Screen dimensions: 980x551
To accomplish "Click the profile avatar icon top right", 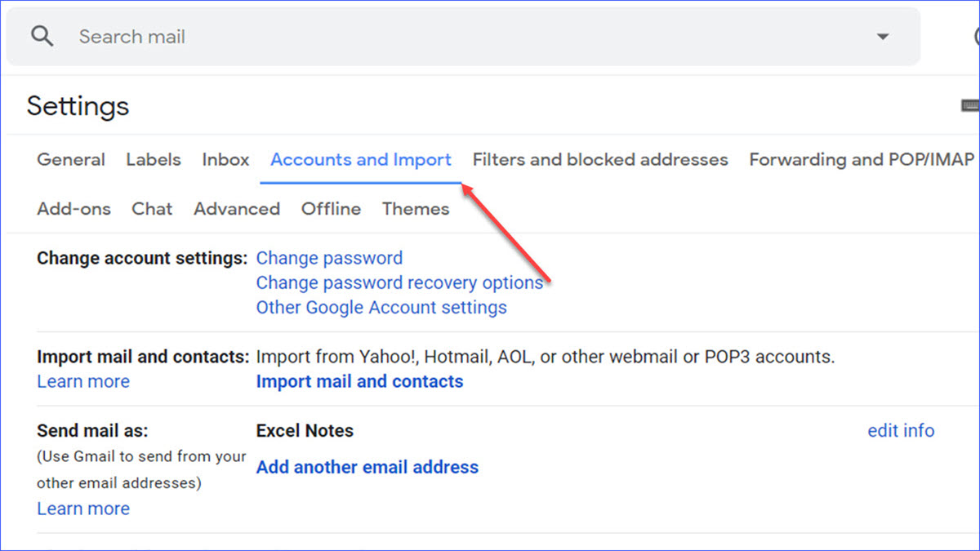I will [975, 36].
